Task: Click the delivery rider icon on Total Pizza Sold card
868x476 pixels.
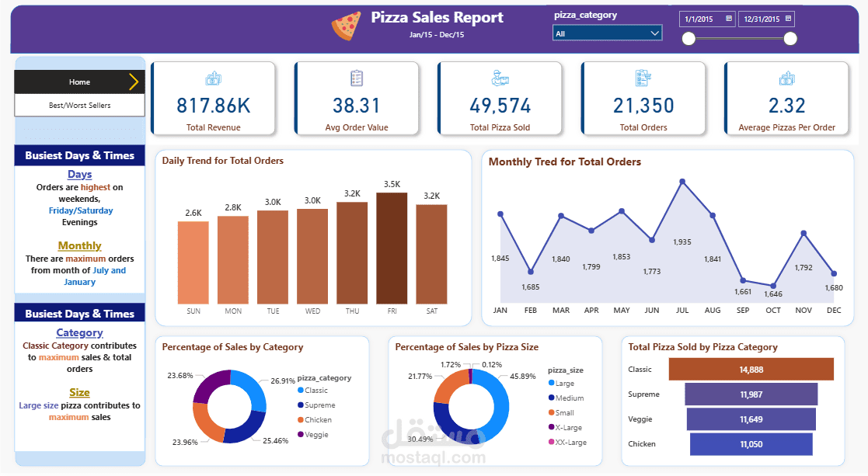Action: coord(500,78)
